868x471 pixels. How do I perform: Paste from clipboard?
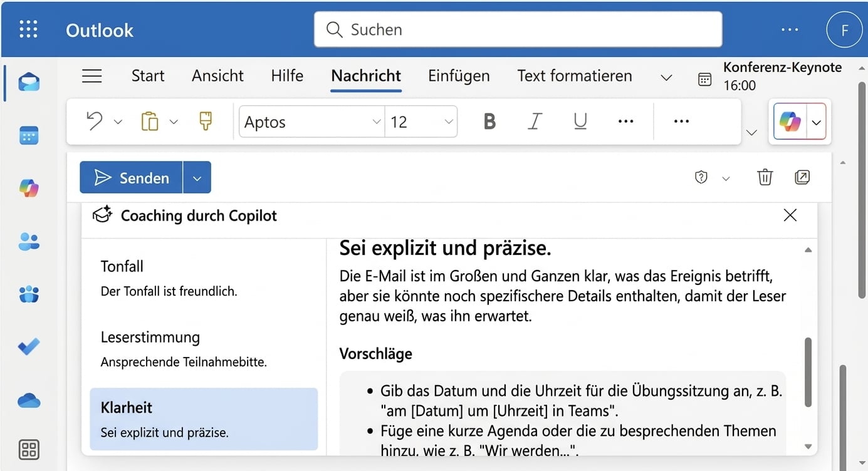[x=150, y=121]
